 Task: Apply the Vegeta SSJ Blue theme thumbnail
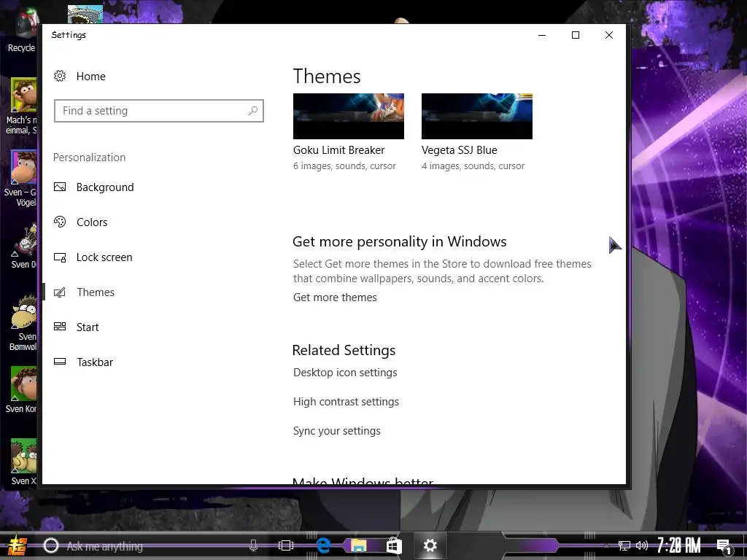477,116
